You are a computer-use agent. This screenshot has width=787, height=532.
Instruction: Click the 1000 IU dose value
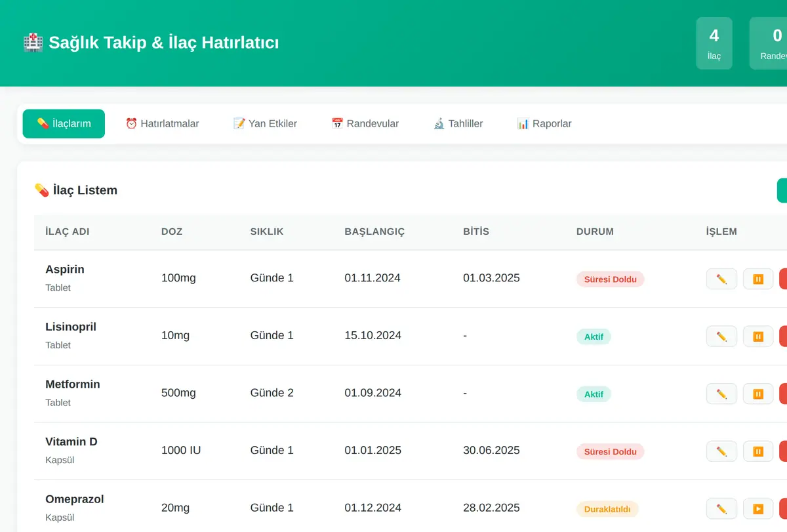coord(181,450)
